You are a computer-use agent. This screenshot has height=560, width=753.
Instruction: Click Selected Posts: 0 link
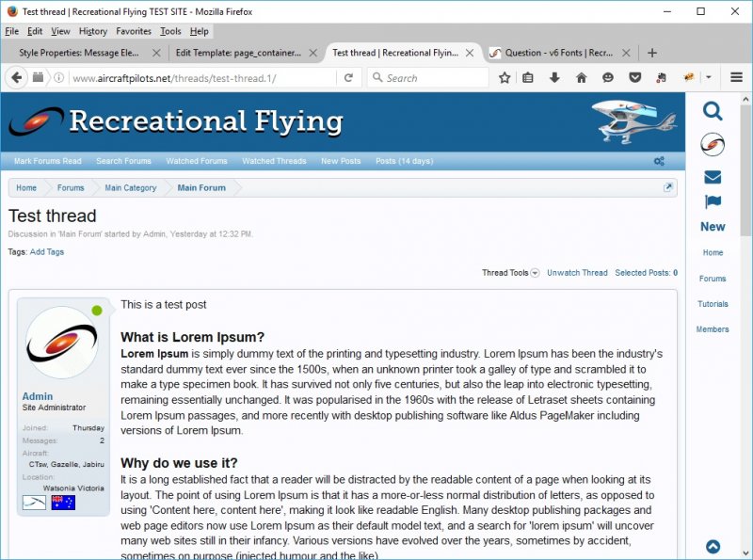tap(647, 273)
